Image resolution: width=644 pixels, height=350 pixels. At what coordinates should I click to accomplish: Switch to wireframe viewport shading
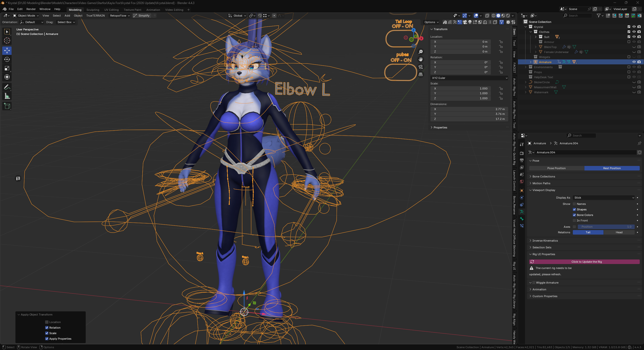pos(494,16)
